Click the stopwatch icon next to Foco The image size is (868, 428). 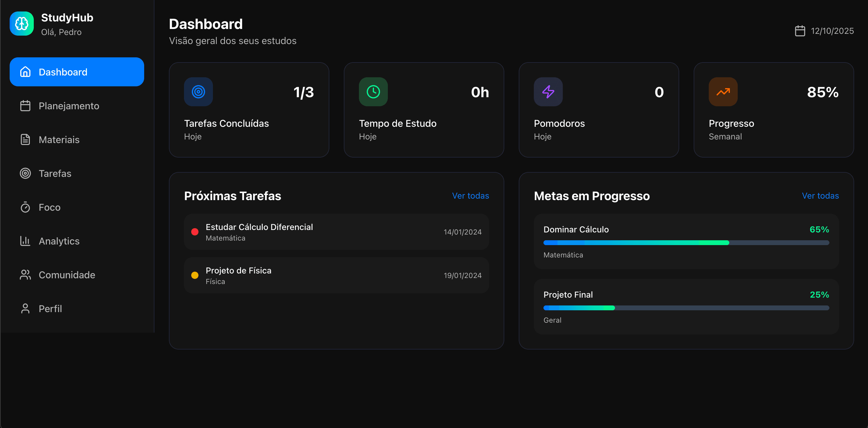point(25,207)
